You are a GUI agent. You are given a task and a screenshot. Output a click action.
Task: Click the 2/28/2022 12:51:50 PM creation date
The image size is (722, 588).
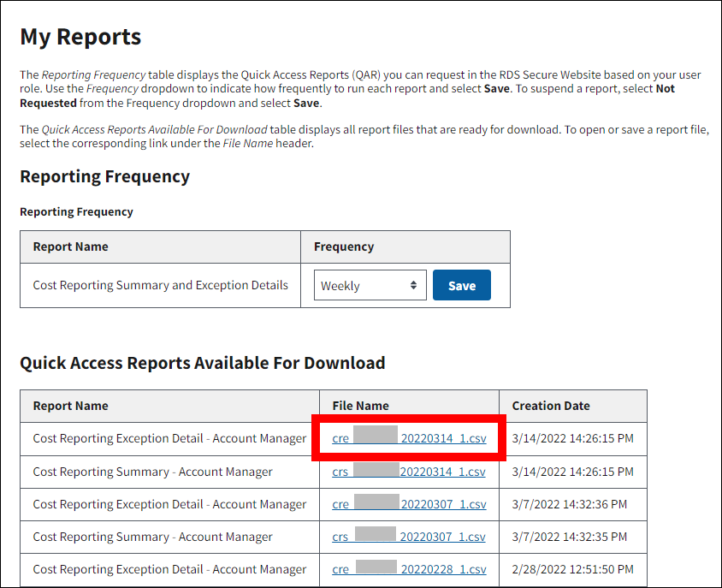(572, 569)
